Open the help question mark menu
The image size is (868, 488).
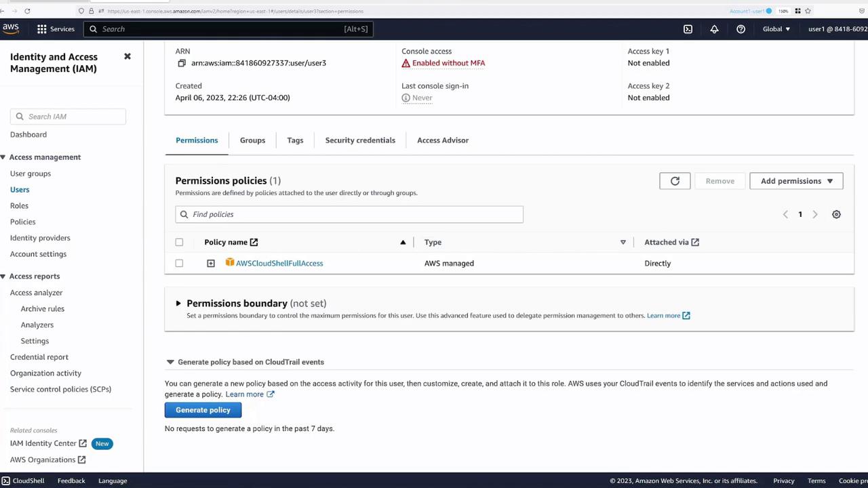(x=741, y=29)
